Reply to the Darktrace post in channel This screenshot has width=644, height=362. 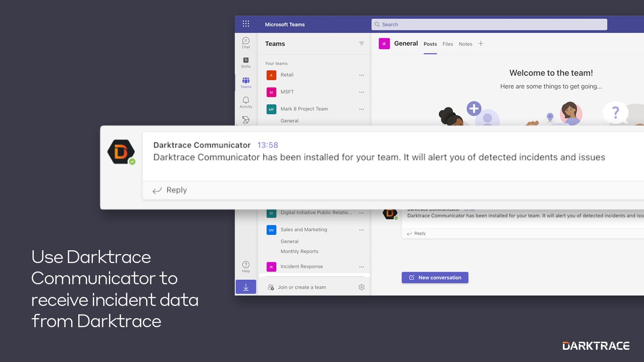(416, 233)
